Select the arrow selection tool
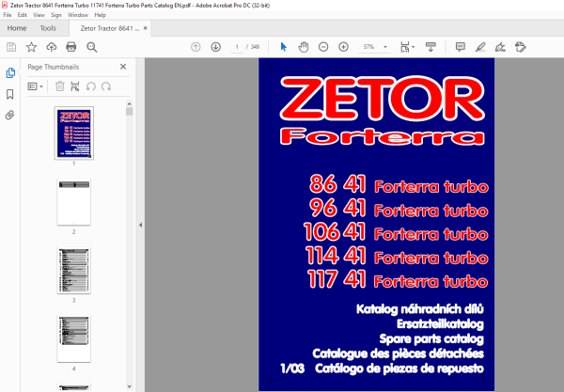The image size is (564, 392). (284, 47)
